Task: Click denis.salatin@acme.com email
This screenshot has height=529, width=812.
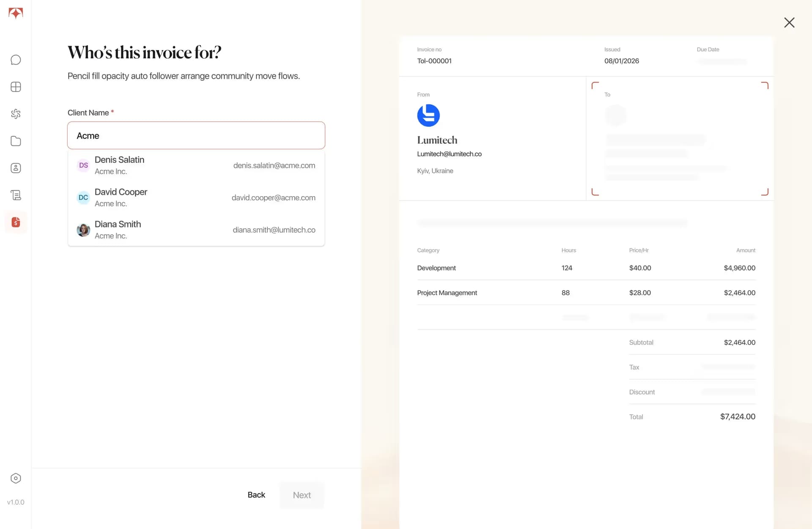Action: coord(274,165)
